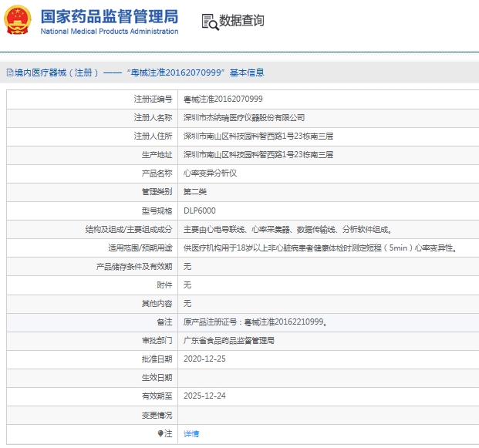Click the 生效日期 label
The height and width of the screenshot is (448, 479).
pos(157,378)
